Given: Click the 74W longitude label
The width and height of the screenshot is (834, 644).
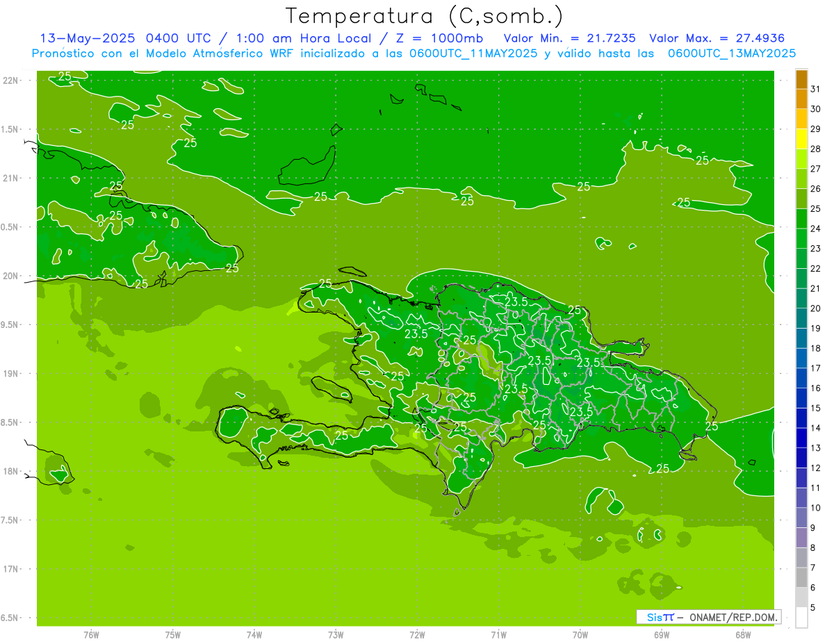Looking at the screenshot, I should (x=254, y=635).
